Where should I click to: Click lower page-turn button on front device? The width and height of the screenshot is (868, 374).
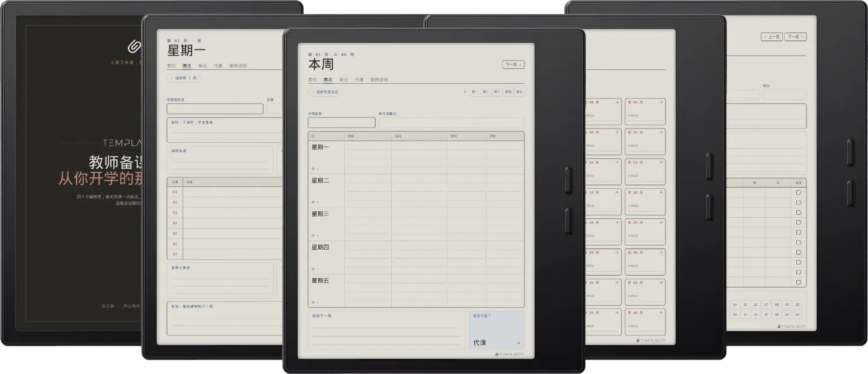point(568,221)
